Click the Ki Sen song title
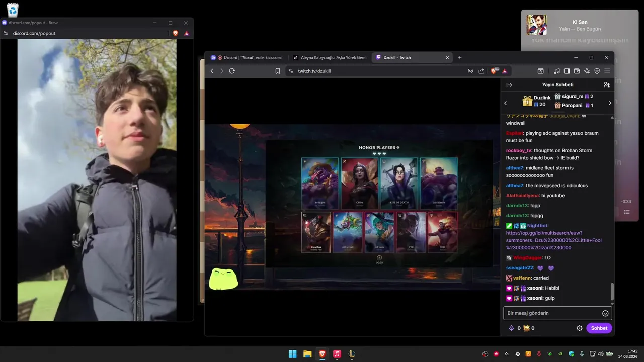Image resolution: width=644 pixels, height=362 pixels. coord(580,22)
